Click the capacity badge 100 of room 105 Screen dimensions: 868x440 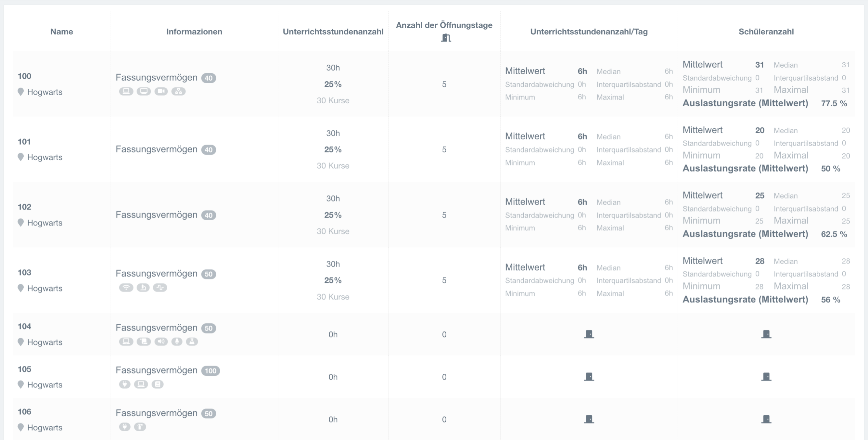point(211,370)
